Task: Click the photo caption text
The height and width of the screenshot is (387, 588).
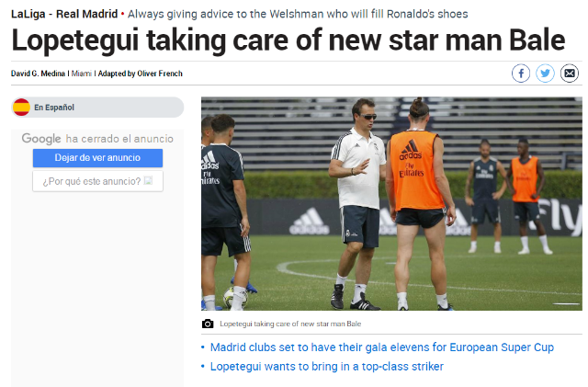Action: [x=290, y=324]
